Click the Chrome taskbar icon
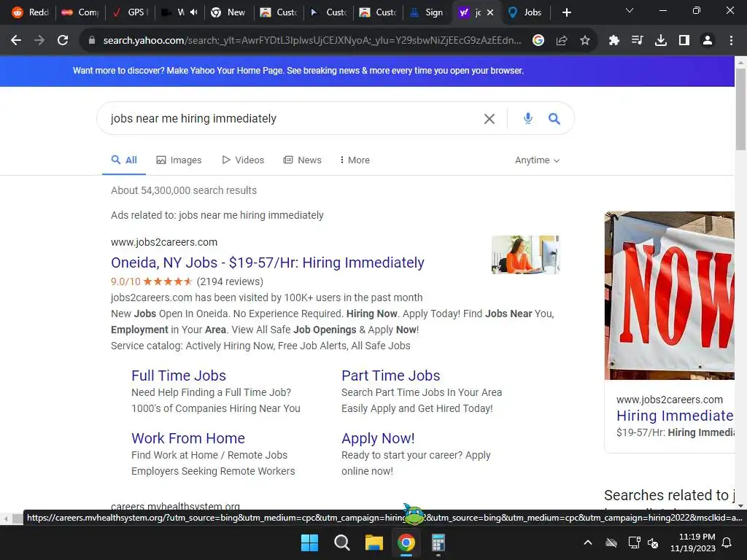 406,542
